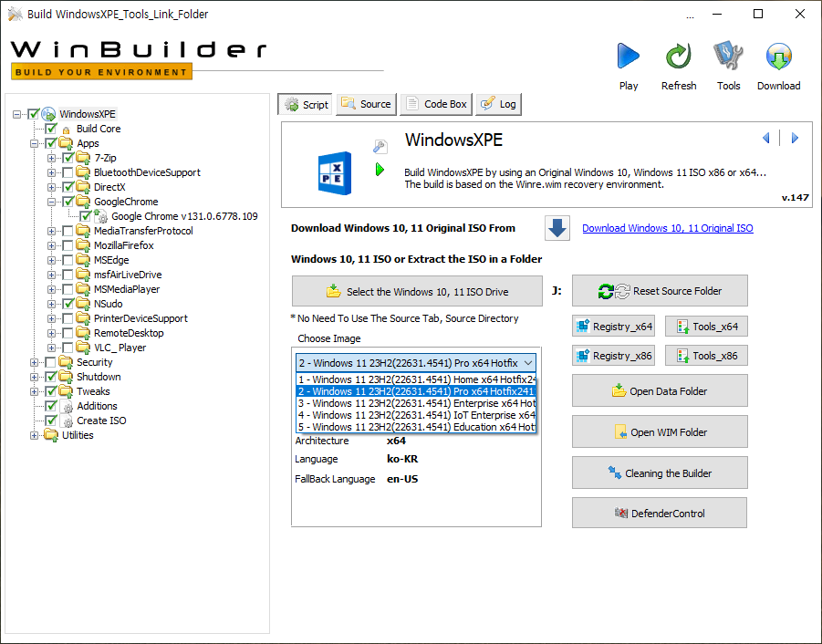Click the Utilities folder icon
The image size is (822, 644).
click(x=51, y=435)
